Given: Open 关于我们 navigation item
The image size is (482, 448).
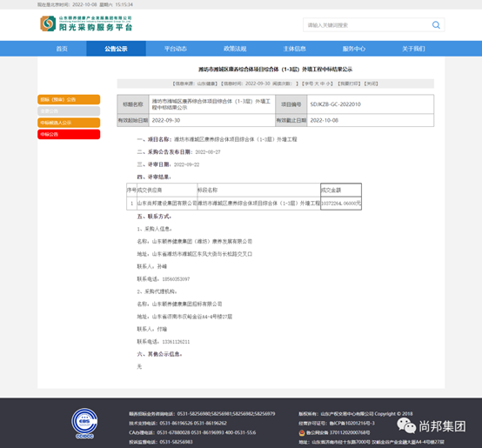Looking at the screenshot, I should (x=413, y=49).
